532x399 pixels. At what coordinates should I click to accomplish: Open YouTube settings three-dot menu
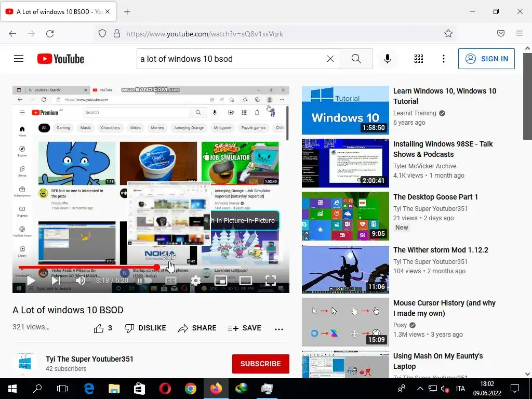444,59
